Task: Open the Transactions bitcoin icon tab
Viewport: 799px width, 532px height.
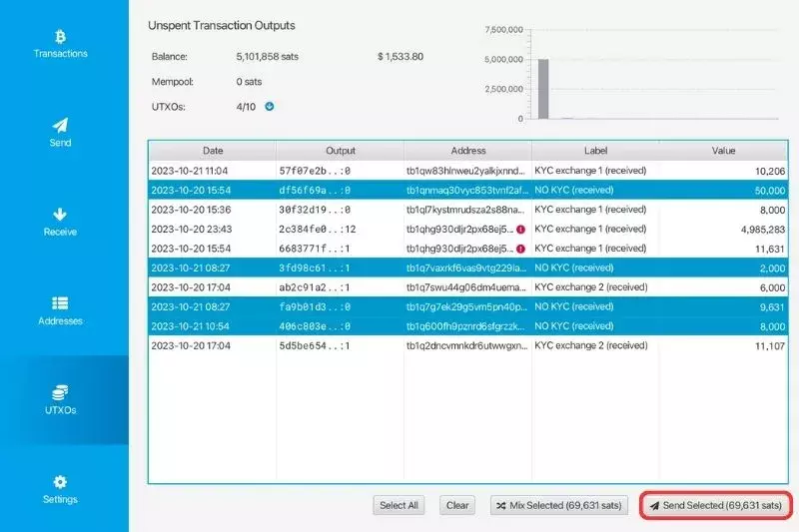Action: (60, 44)
